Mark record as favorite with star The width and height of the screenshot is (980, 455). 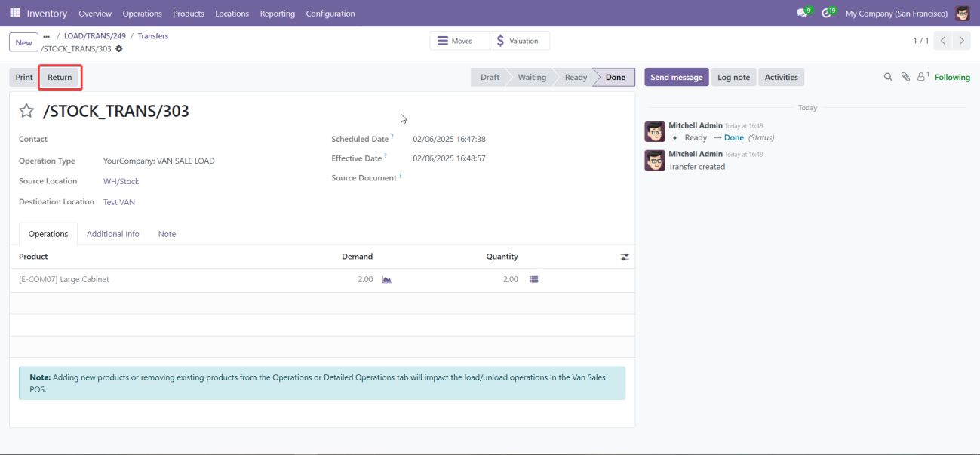[x=26, y=112]
